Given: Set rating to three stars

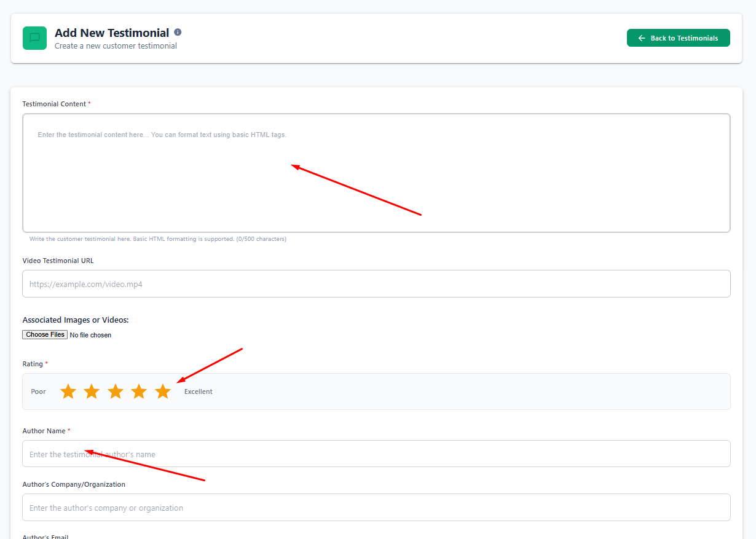Looking at the screenshot, I should [x=116, y=391].
